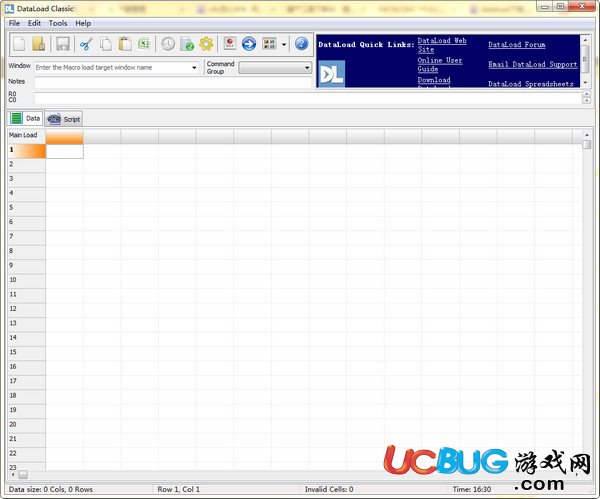The width and height of the screenshot is (600, 499).
Task: Select row header 15
Action: tap(26, 353)
